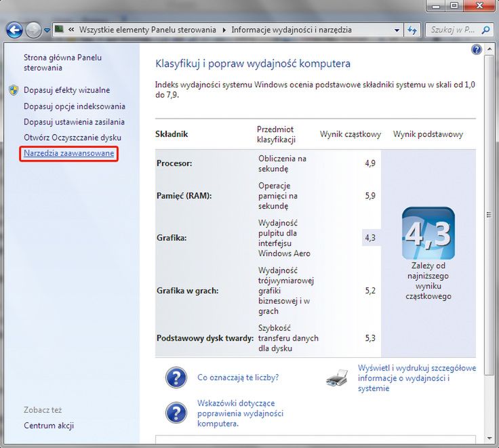This screenshot has width=499, height=448.
Task: Open 'Narzędzia zaawansowane' link
Action: (x=69, y=153)
